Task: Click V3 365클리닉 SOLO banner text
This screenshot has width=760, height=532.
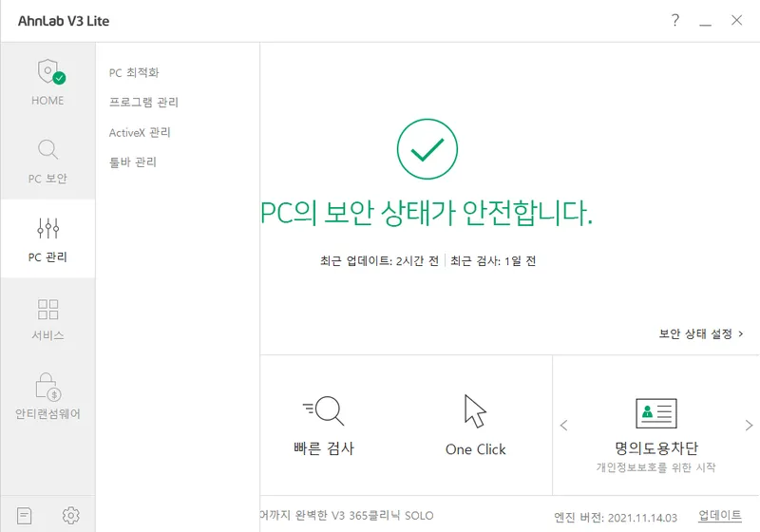Action: tap(347, 516)
